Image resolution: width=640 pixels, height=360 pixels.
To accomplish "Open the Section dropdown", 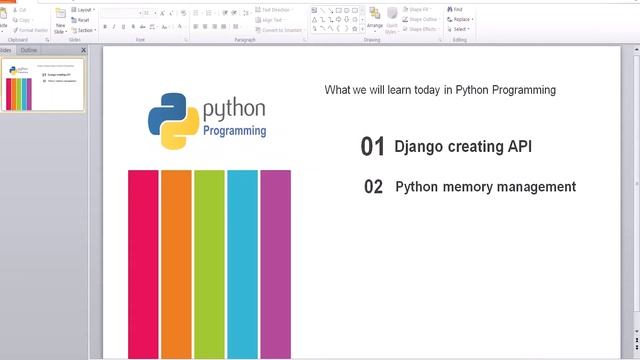I will point(84,30).
